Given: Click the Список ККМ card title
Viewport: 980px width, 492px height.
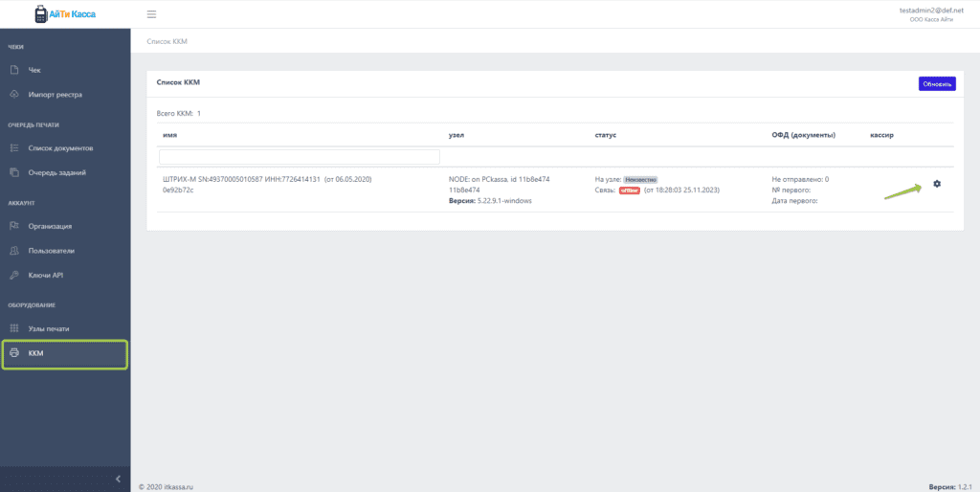Looking at the screenshot, I should (178, 82).
